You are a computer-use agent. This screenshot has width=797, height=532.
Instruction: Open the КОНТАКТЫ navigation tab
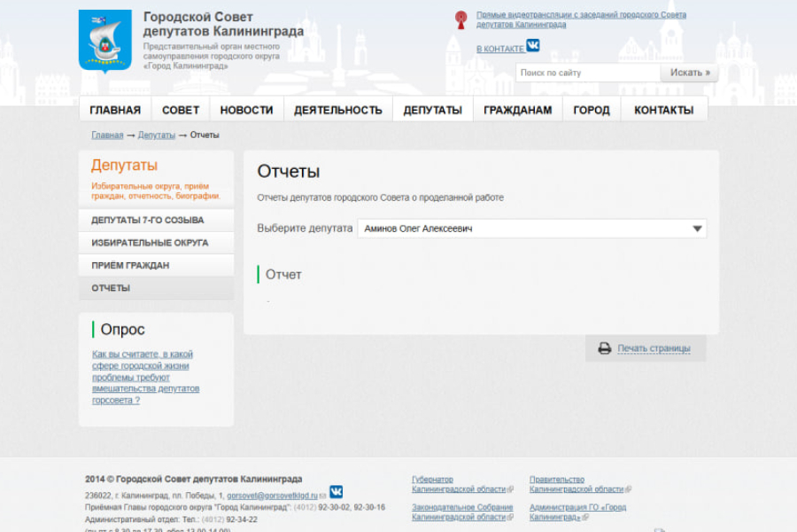[x=662, y=110]
